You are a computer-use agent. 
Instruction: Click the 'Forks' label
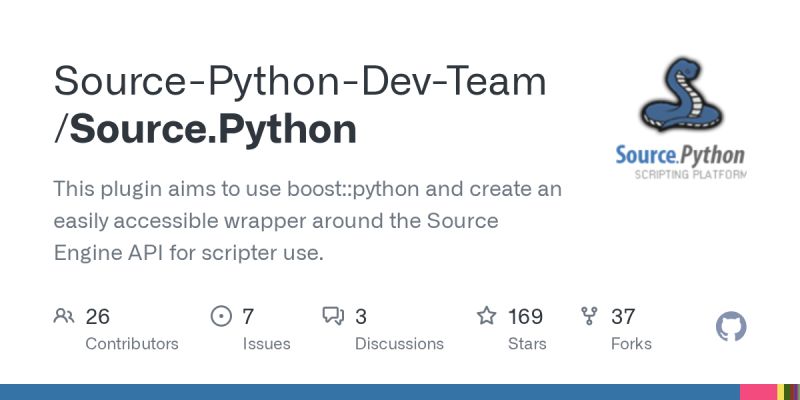[x=631, y=344]
